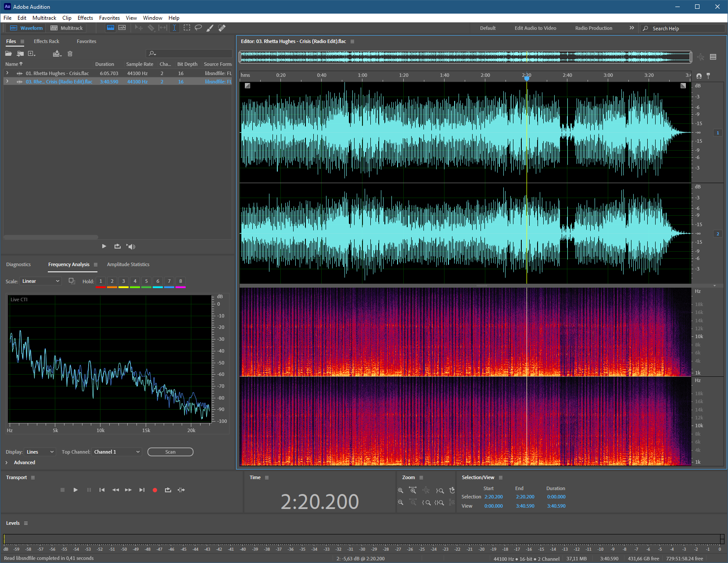Expand 03. Crisis (Radio Edit).flac row
Image resolution: width=728 pixels, height=563 pixels.
(7, 81)
